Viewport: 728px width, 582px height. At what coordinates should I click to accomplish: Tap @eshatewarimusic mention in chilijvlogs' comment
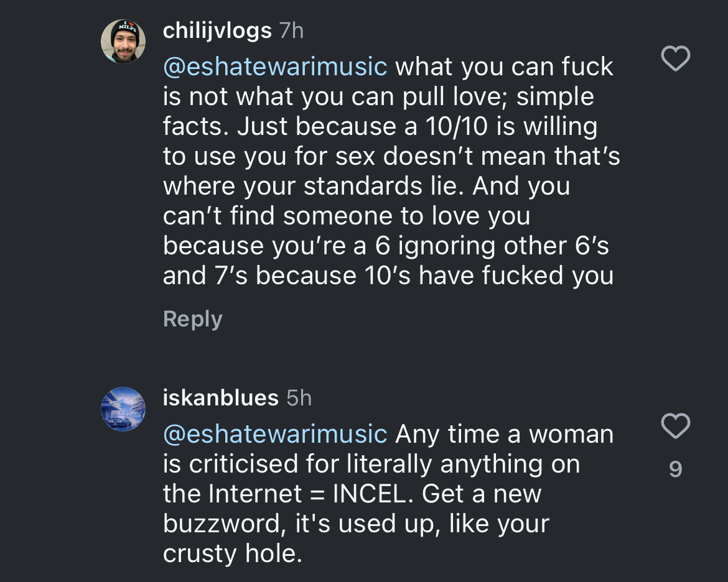(x=275, y=67)
